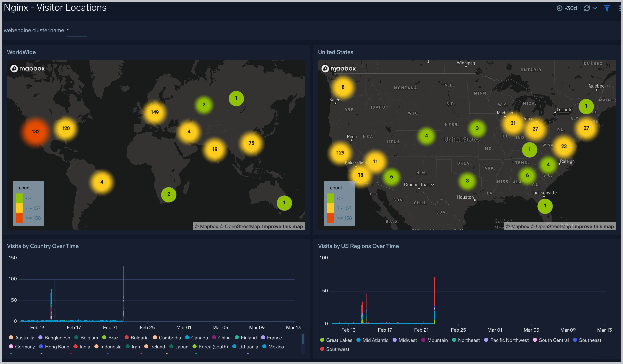623x364 pixels.
Task: Toggle Finland series in country legend
Action: [246, 338]
